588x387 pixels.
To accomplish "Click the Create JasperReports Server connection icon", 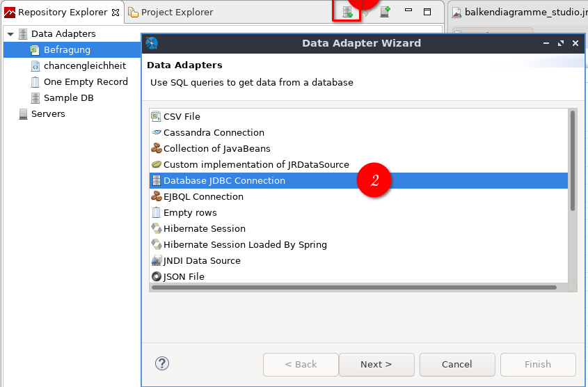I will 385,12.
